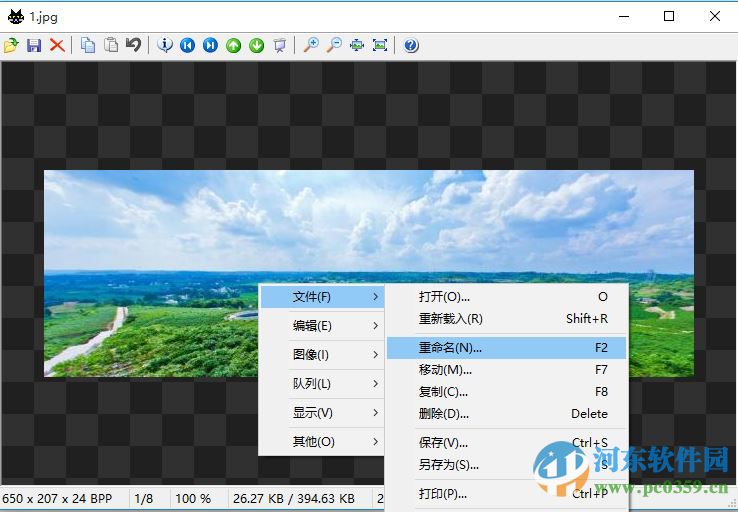Click the 1/8 image index in status bar
The height and width of the screenshot is (512, 738).
coord(144,498)
